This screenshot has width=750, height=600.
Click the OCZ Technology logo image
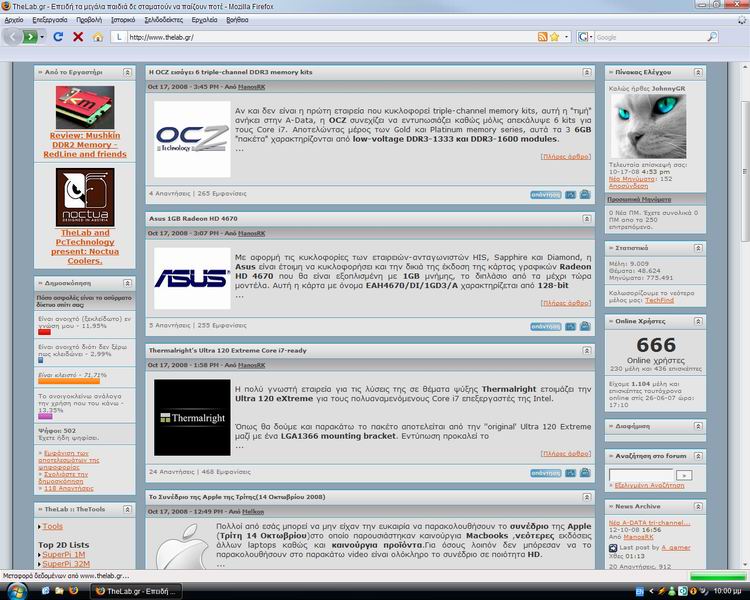coord(192,139)
